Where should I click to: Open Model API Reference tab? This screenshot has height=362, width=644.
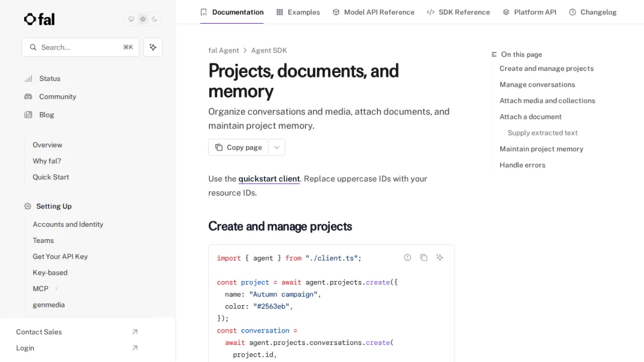[x=374, y=12]
